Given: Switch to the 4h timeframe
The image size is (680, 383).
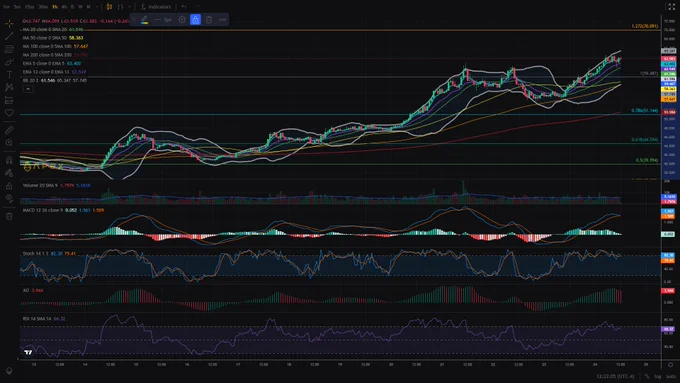Looking at the screenshot, I should [x=64, y=7].
